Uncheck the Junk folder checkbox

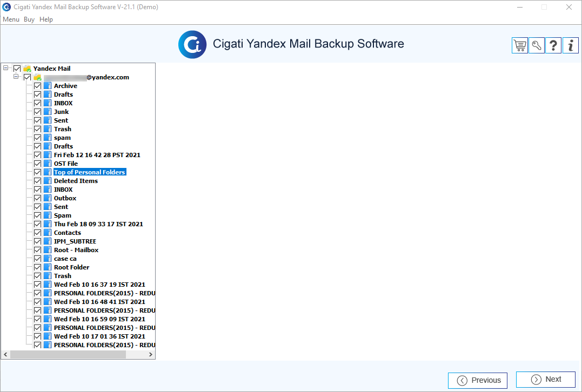pyautogui.click(x=37, y=112)
